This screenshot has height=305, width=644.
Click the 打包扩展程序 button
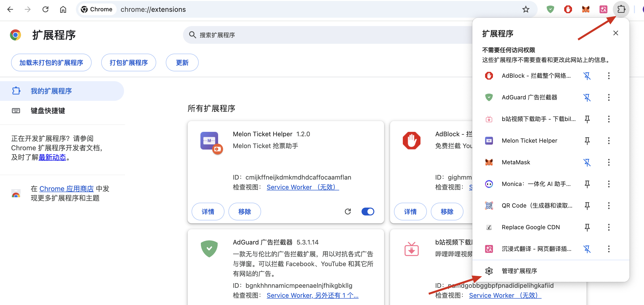128,63
